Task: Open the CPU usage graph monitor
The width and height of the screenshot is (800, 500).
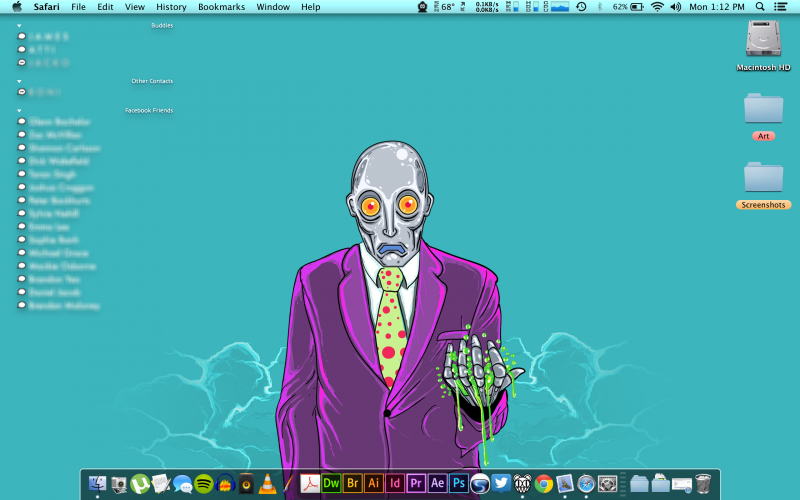Action: coord(556,7)
